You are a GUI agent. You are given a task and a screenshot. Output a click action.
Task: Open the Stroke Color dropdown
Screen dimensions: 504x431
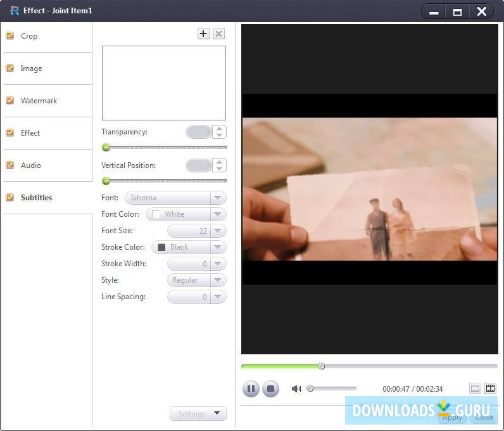click(189, 247)
